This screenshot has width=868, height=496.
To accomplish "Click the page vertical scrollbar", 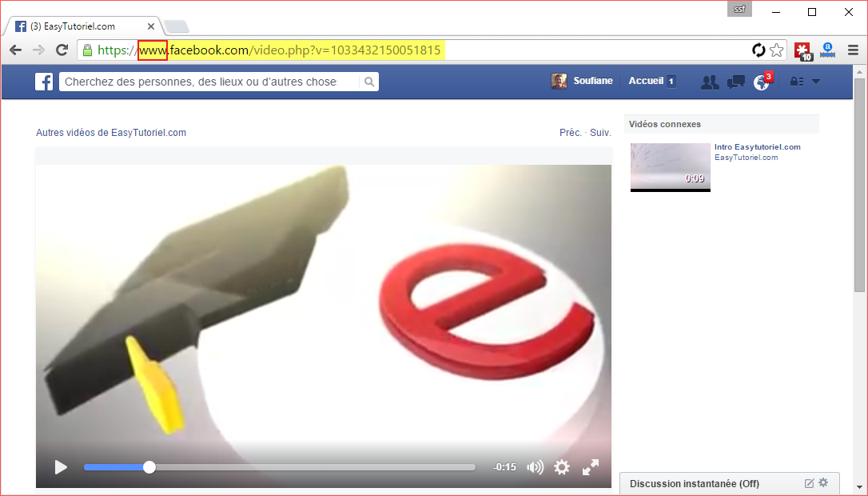I will [859, 185].
